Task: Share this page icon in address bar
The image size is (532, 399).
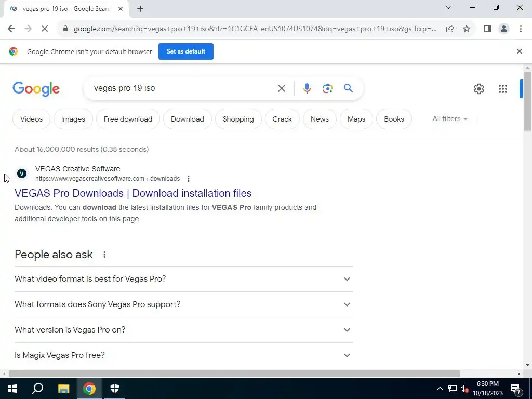Action: (450, 29)
